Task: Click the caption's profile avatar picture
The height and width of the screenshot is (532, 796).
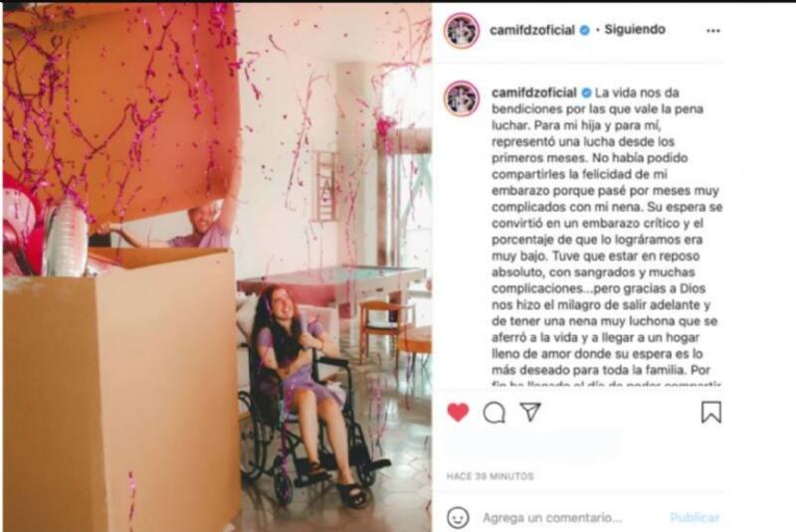Action: coord(462,98)
